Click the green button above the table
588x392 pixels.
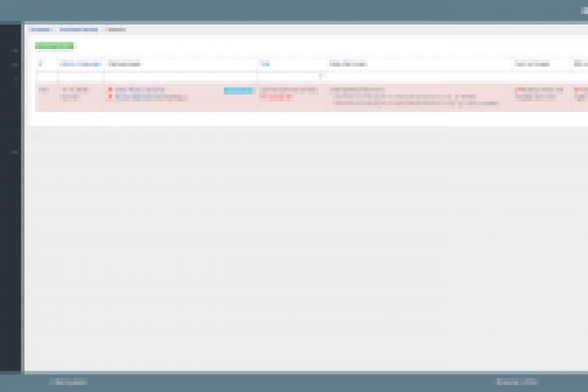(x=55, y=46)
